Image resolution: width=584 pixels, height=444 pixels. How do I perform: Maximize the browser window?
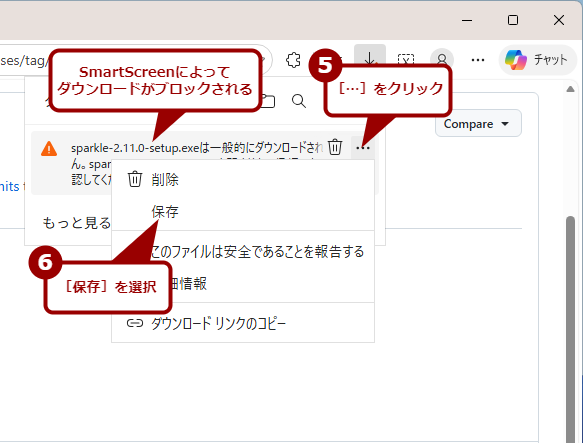(513, 20)
